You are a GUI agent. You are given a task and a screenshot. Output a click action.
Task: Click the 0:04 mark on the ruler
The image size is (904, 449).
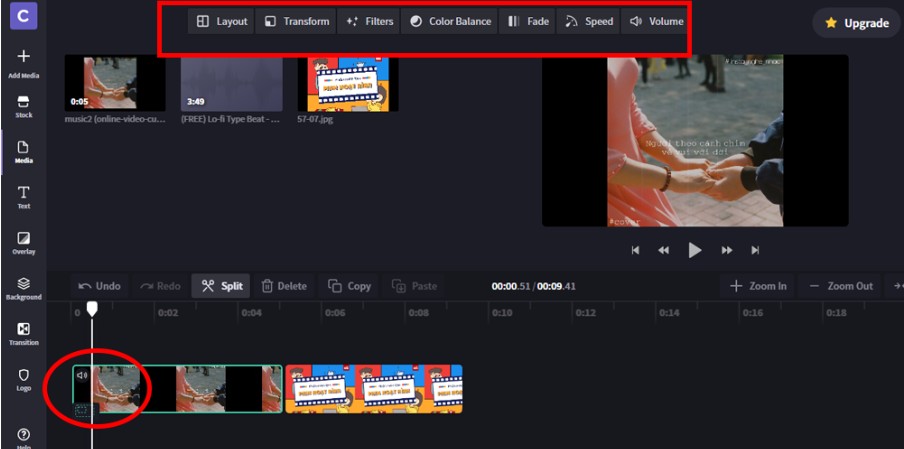[x=251, y=313]
